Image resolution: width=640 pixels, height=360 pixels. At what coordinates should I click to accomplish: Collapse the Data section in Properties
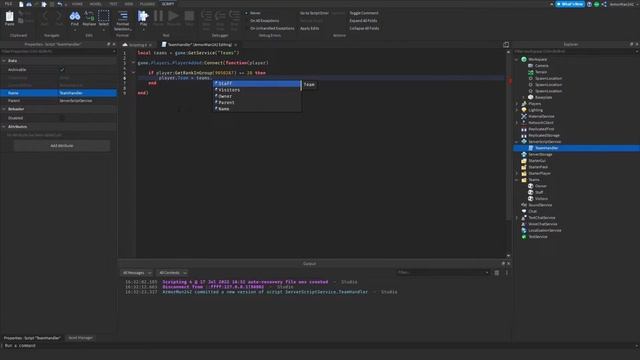tap(4, 60)
